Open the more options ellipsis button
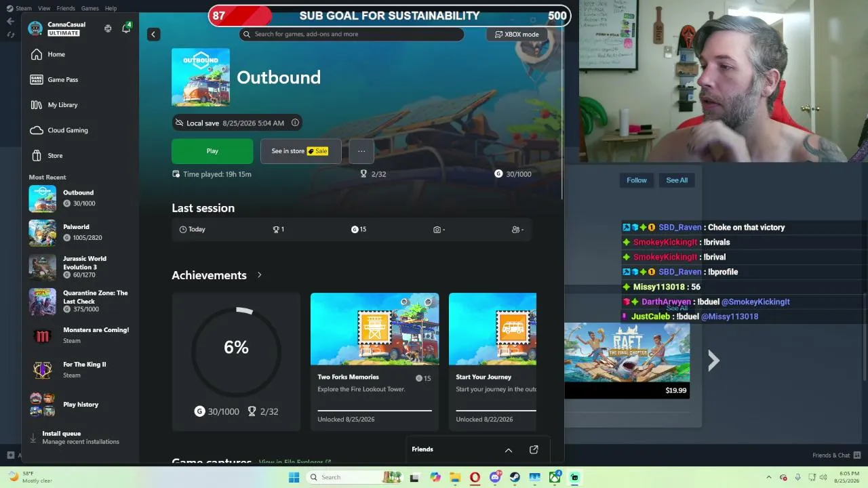The image size is (868, 488). pos(361,151)
